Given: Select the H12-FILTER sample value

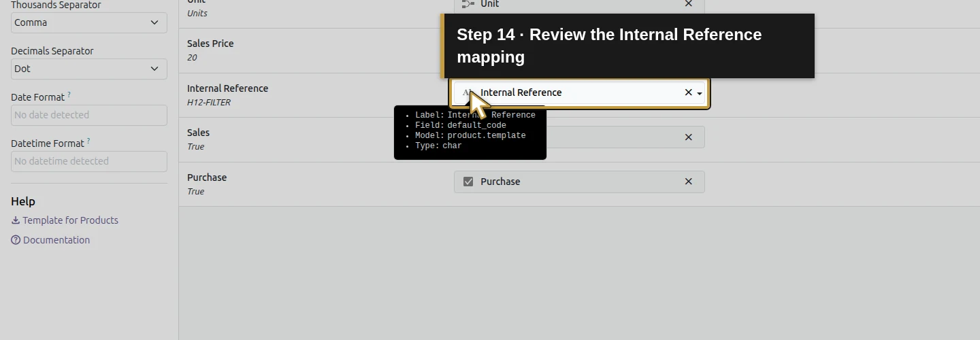Looking at the screenshot, I should click(x=209, y=103).
